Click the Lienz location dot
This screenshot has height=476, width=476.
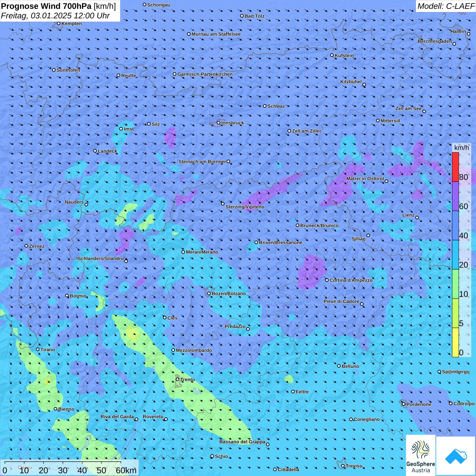pyautogui.click(x=417, y=218)
